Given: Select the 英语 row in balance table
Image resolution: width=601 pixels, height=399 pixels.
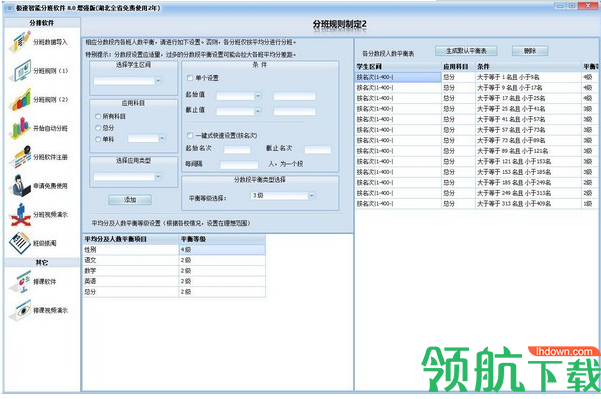Looking at the screenshot, I should [x=174, y=281].
